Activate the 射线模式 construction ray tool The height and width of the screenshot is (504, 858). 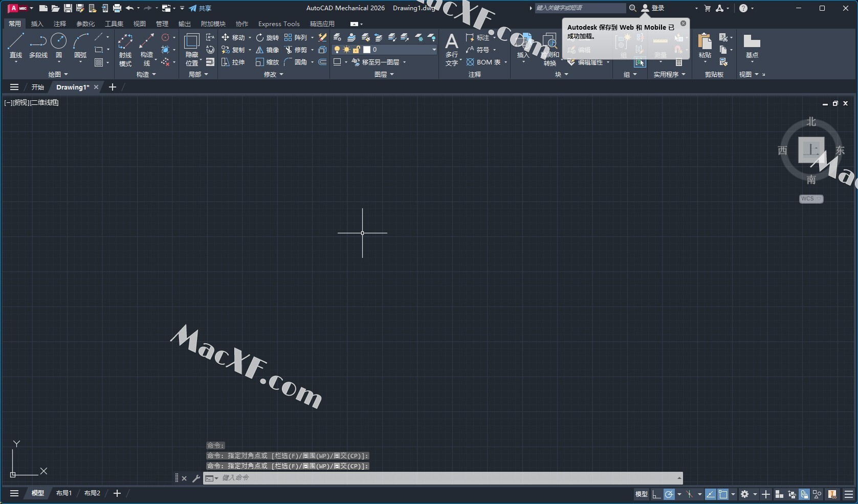(x=125, y=50)
